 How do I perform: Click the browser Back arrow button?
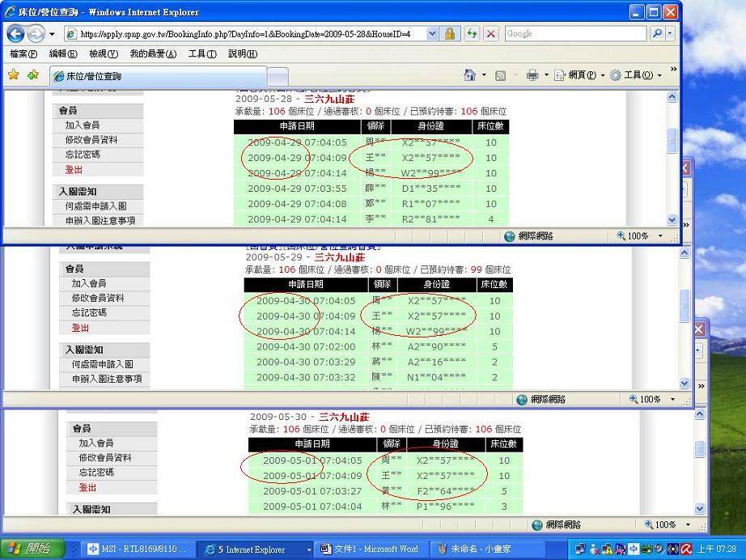(15, 34)
